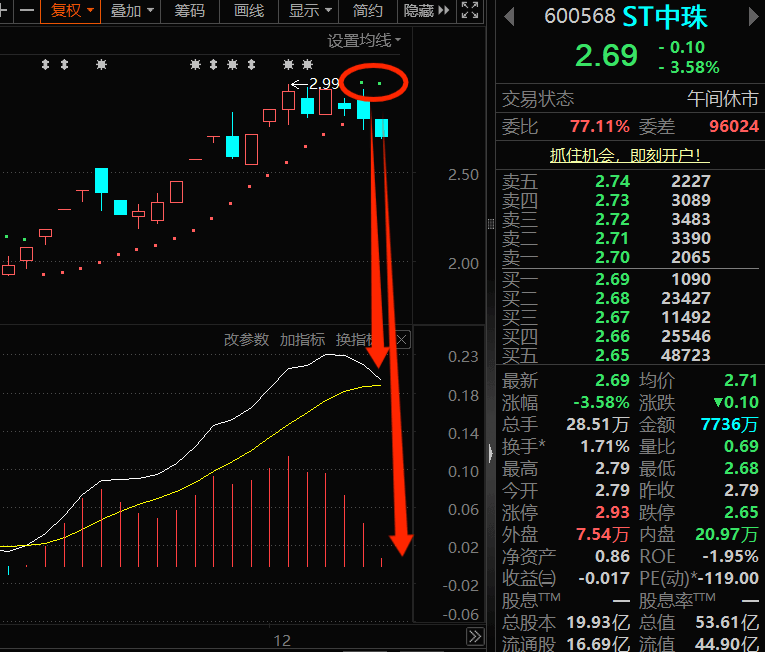Click 外盘 value 7.54万
This screenshot has width=765, height=652.
(x=602, y=534)
